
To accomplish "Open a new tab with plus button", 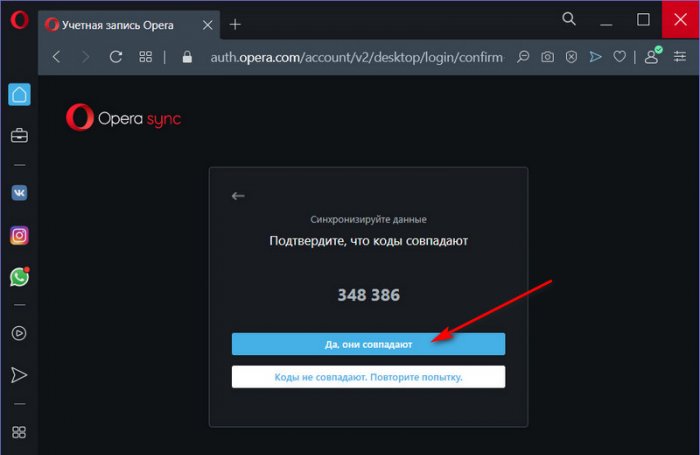I will [x=235, y=23].
